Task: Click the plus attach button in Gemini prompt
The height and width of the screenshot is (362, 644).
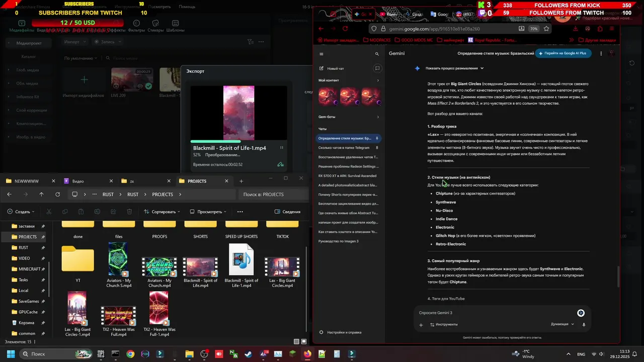Action: [x=421, y=325]
